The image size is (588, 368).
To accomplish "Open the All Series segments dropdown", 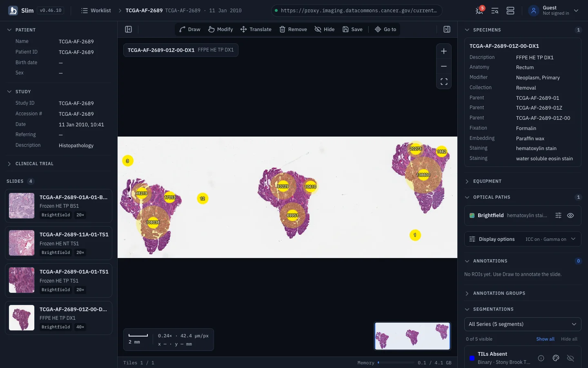I will click(523, 324).
